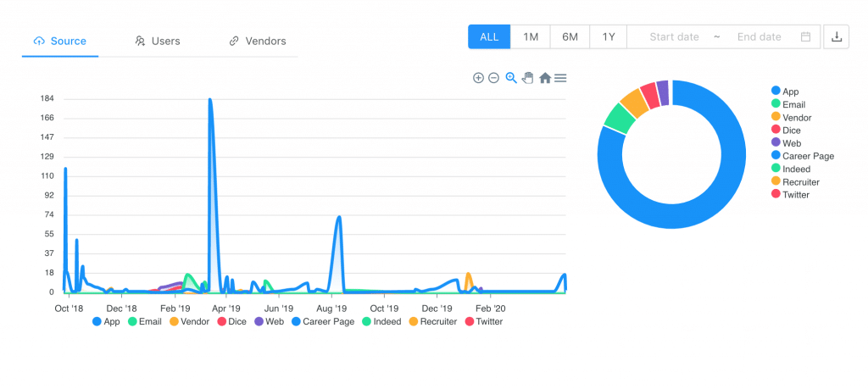Click the red Dice donut segment

[x=650, y=94]
